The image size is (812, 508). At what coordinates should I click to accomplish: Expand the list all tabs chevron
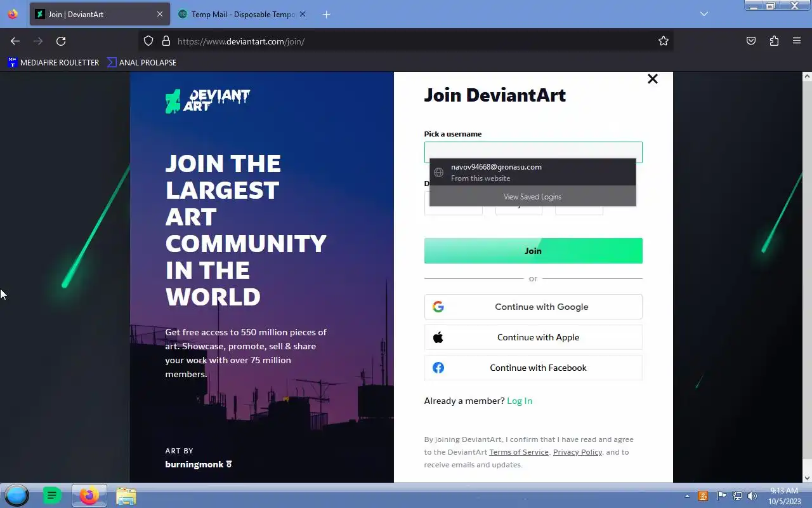click(704, 14)
